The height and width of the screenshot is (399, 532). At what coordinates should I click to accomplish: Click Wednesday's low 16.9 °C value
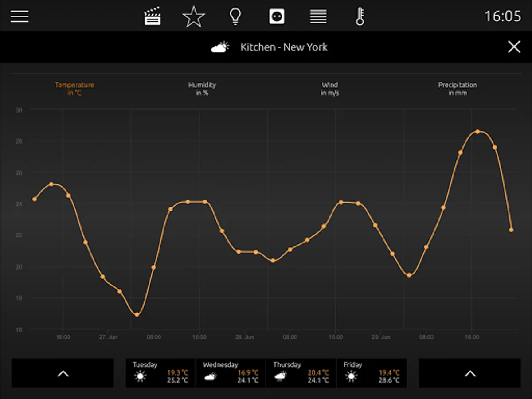tap(248, 372)
